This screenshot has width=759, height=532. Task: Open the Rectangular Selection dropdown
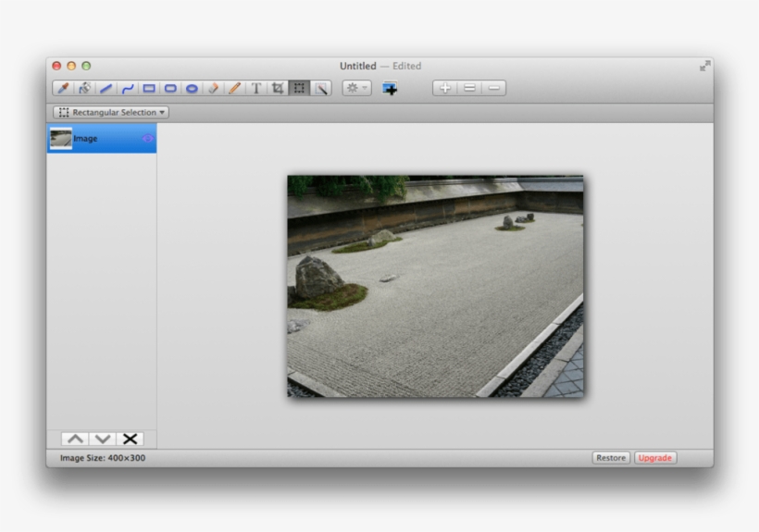[111, 112]
